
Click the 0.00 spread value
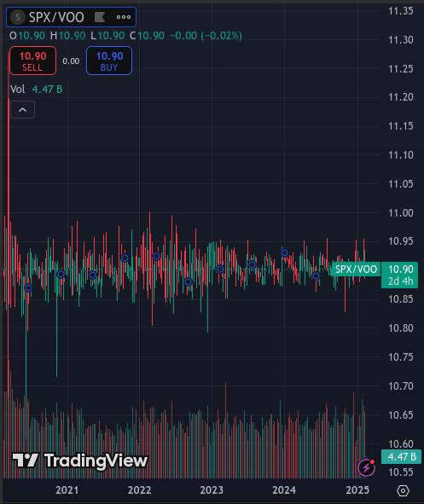click(71, 61)
